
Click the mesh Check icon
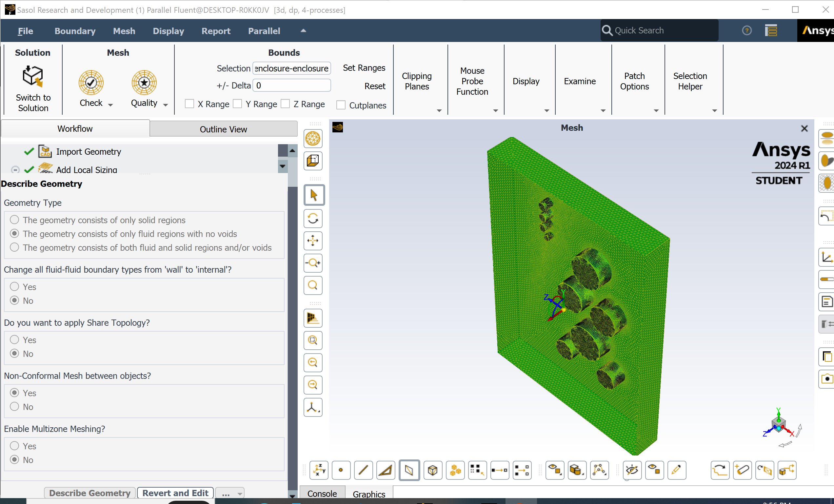pos(91,83)
